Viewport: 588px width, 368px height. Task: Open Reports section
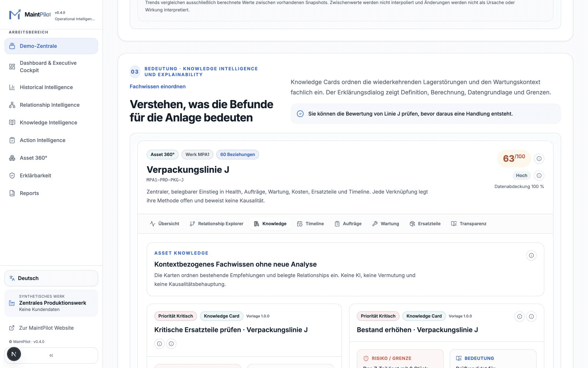51,193
